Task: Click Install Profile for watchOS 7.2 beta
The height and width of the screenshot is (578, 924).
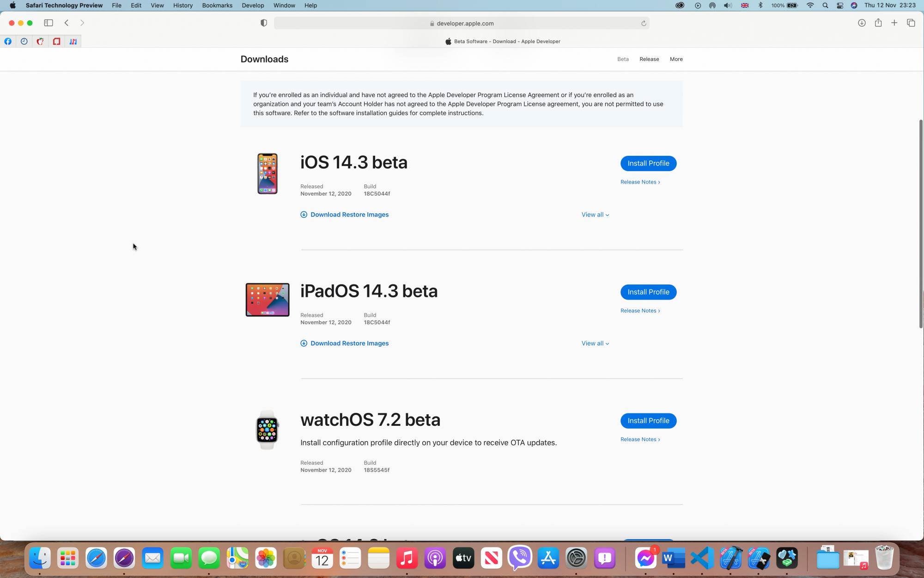Action: (648, 421)
